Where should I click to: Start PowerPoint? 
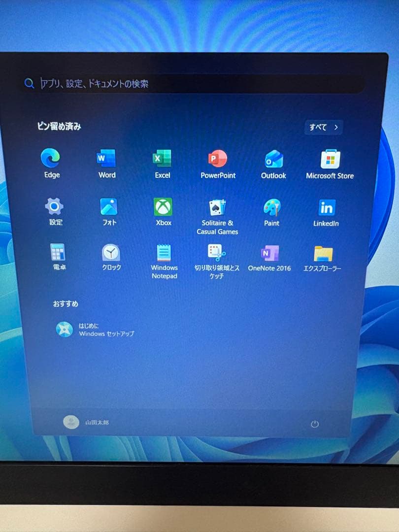pyautogui.click(x=218, y=159)
